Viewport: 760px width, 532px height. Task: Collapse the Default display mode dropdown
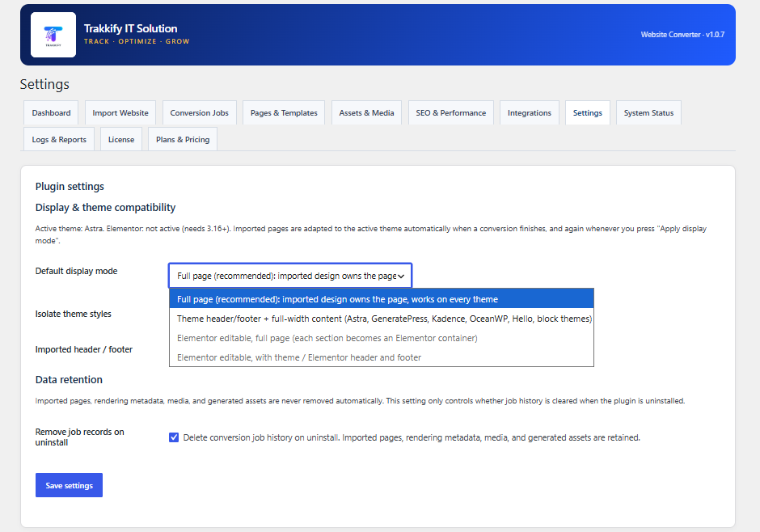click(x=290, y=276)
